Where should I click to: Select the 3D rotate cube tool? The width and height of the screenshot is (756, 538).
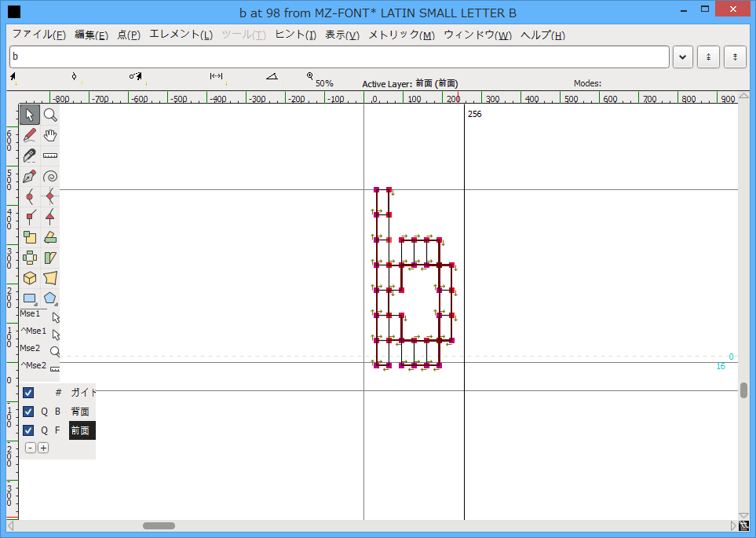coord(29,278)
